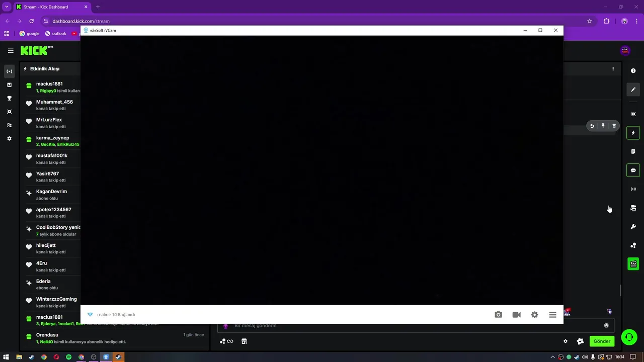
Task: Open Spotify from taskbar
Action: [x=68, y=357]
